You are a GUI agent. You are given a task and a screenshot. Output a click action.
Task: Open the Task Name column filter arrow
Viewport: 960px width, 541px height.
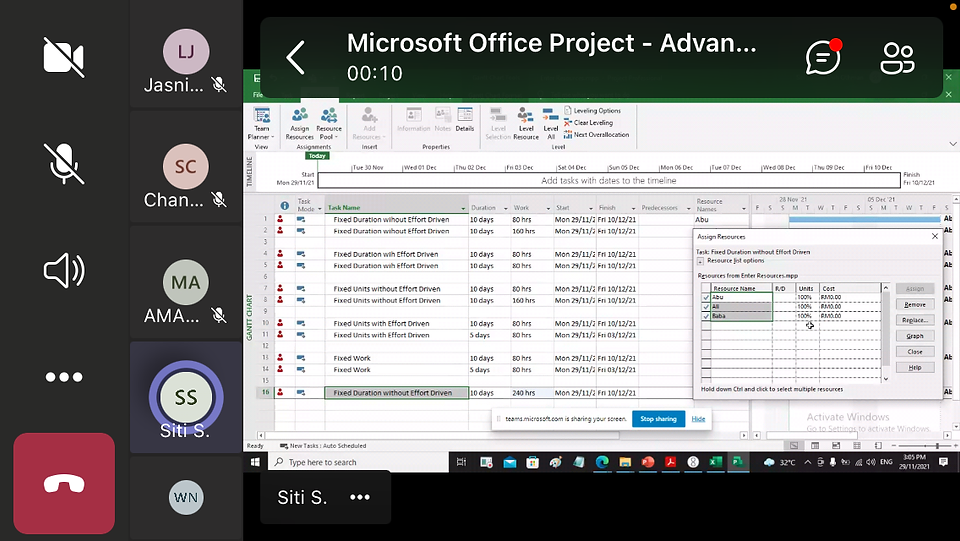click(x=463, y=208)
